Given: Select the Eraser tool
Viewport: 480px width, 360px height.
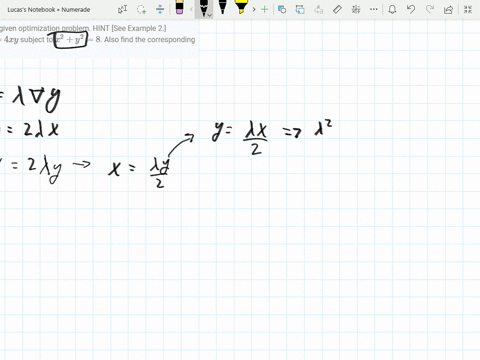Looking at the screenshot, I should (179, 8).
